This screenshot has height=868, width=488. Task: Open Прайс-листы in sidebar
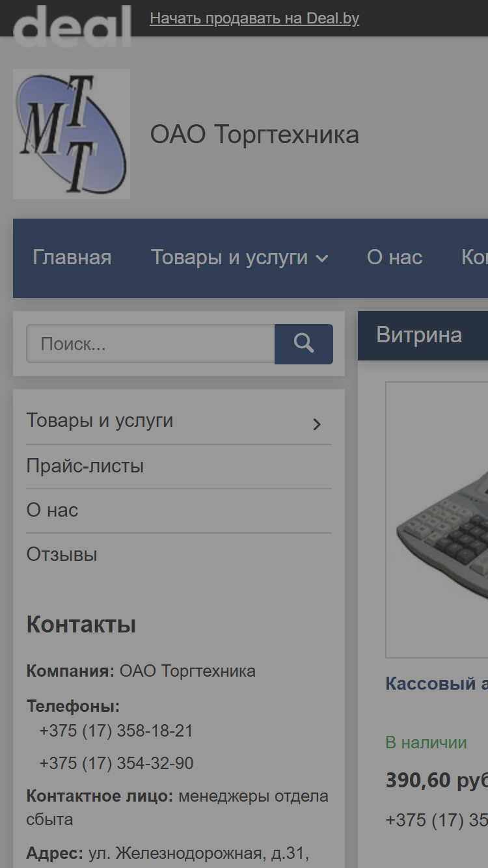[x=85, y=466]
